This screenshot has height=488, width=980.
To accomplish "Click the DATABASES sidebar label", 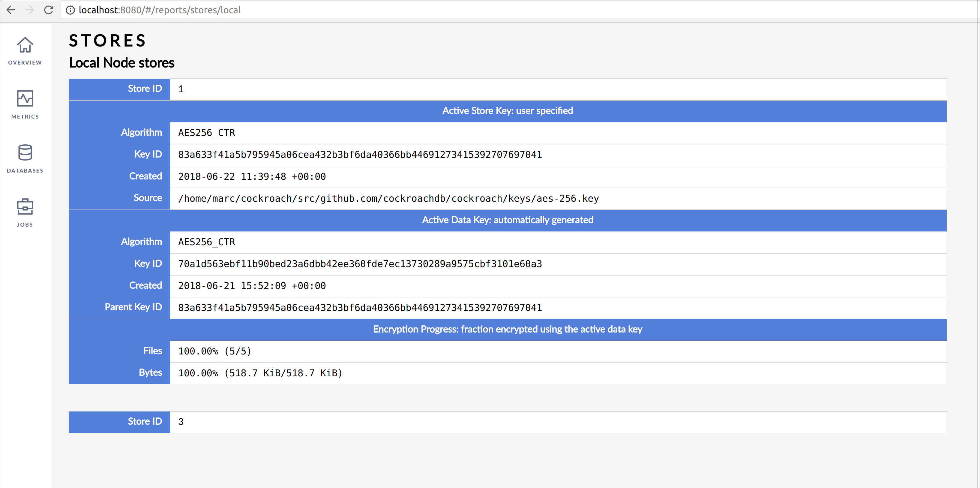I will tap(25, 170).
